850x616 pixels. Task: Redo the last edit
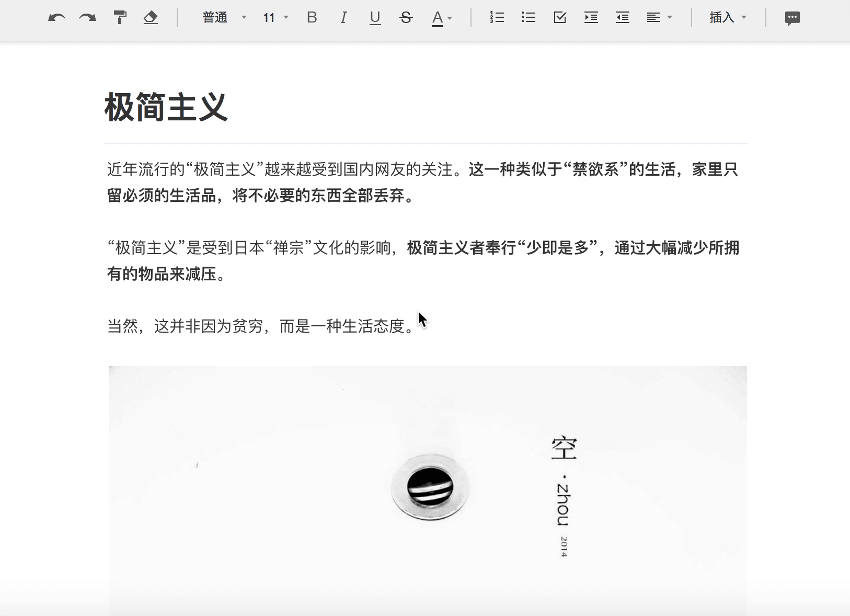tap(87, 17)
